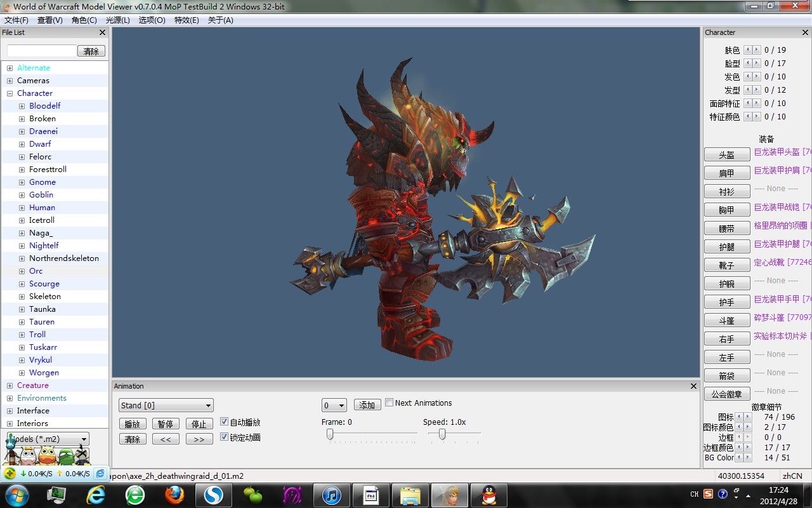Image resolution: width=812 pixels, height=508 pixels.
Task: Click the previous arrow for 边框颜色
Action: (740, 448)
